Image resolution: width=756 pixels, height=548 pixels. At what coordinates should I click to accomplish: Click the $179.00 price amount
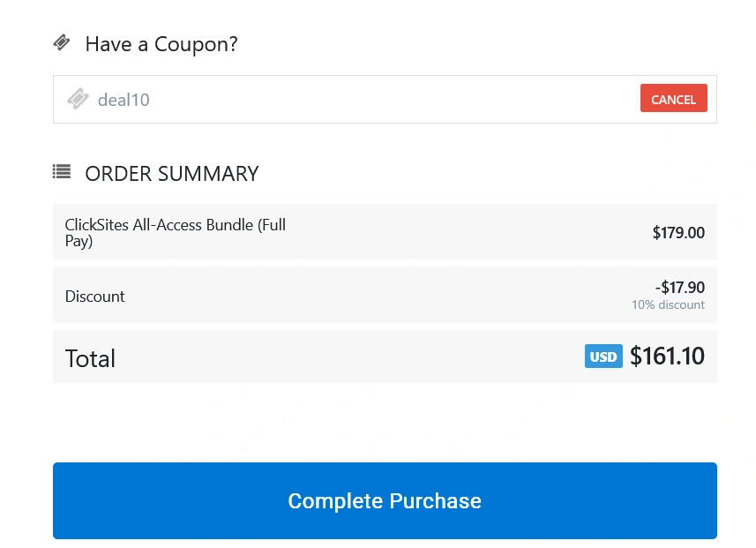tap(678, 232)
